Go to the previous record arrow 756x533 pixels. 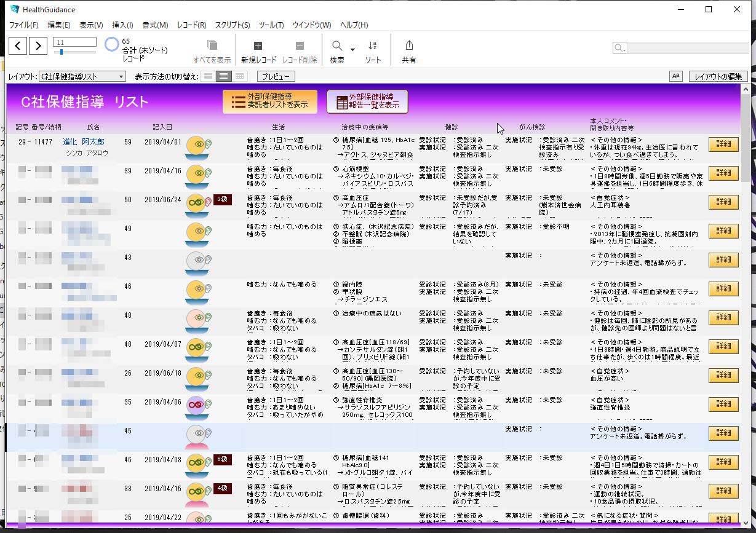click(18, 45)
